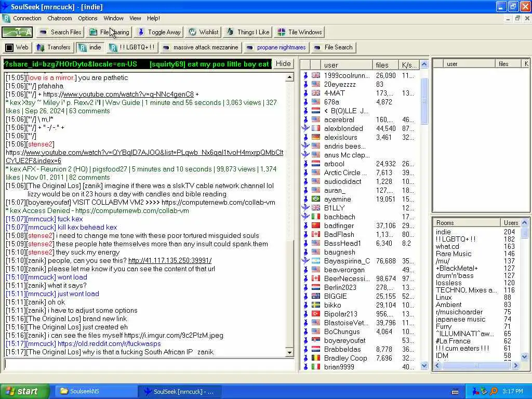Screen dimensions: 532x399
Task: Open the 41.117.135.250:39991 link
Action: tap(170, 261)
